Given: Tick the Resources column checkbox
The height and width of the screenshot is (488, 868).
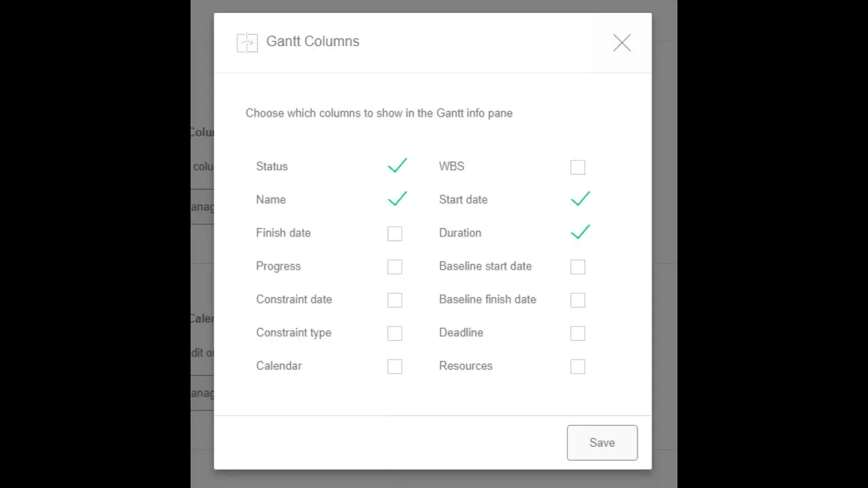Looking at the screenshot, I should (x=578, y=366).
